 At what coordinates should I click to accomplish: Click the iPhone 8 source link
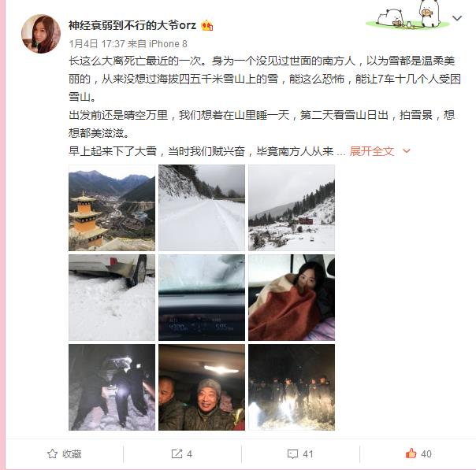168,43
